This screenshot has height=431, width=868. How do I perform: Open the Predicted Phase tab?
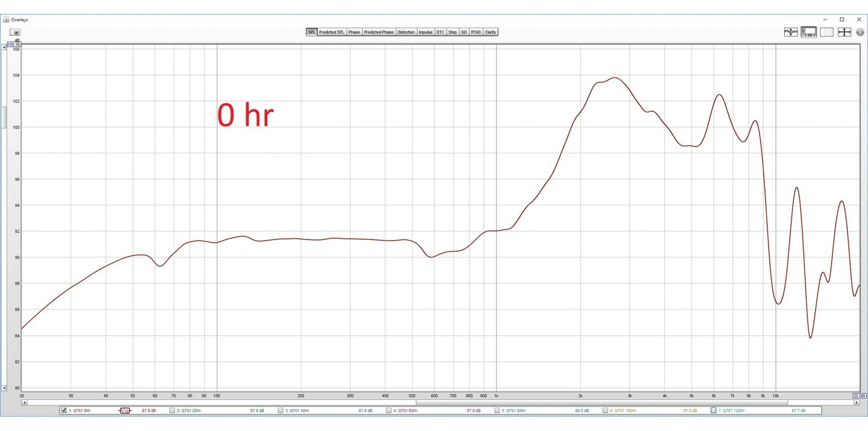coord(379,32)
